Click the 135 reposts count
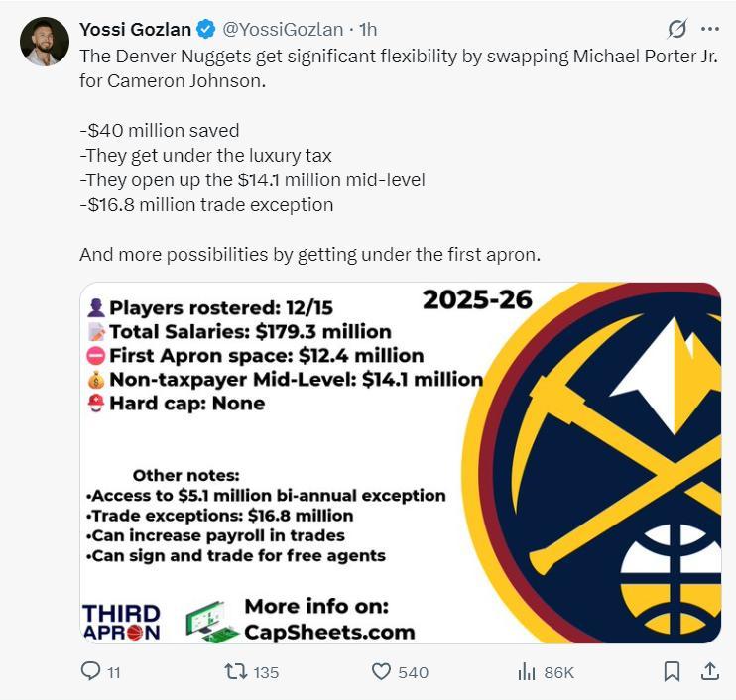Viewport: 736px width, 700px height. tap(266, 672)
